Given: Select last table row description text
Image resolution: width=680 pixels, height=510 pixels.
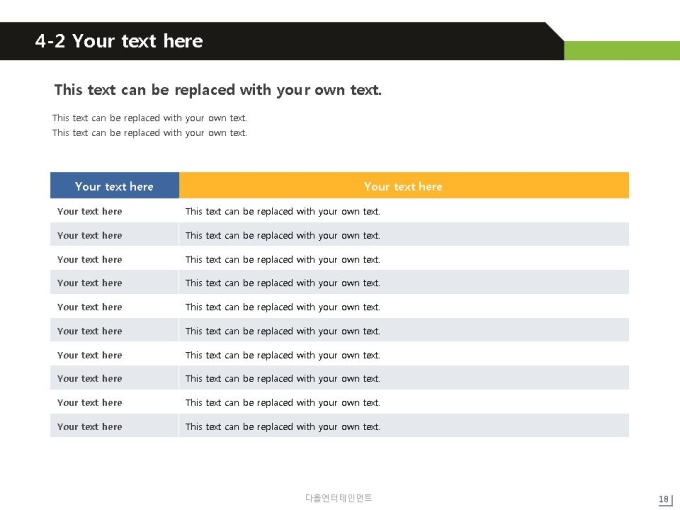Looking at the screenshot, I should pyautogui.click(x=283, y=427).
